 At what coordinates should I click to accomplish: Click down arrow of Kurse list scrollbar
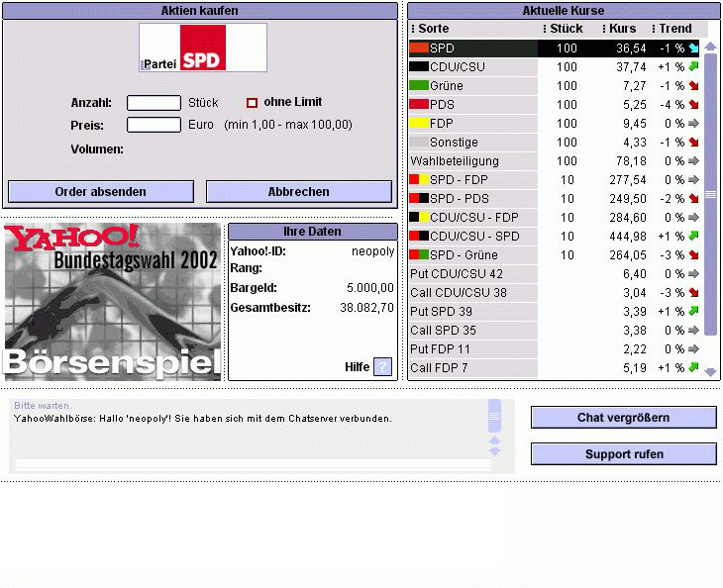click(710, 372)
